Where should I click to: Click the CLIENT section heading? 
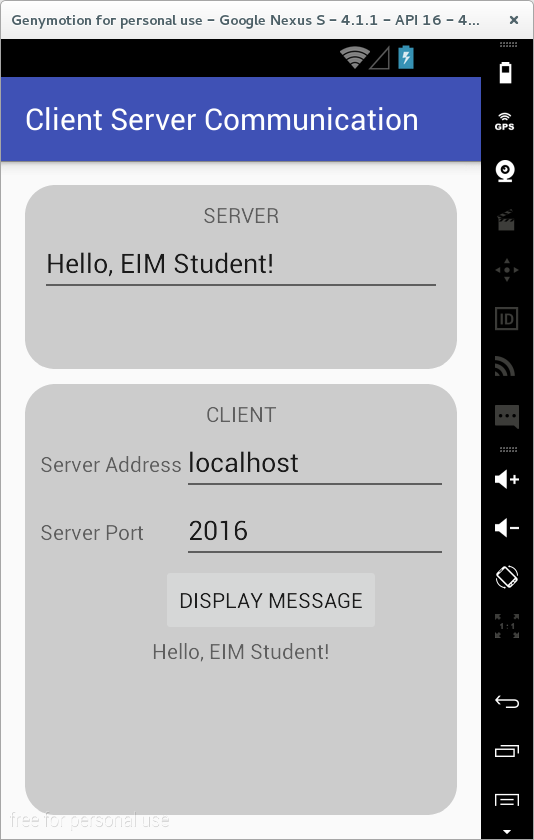[241, 415]
